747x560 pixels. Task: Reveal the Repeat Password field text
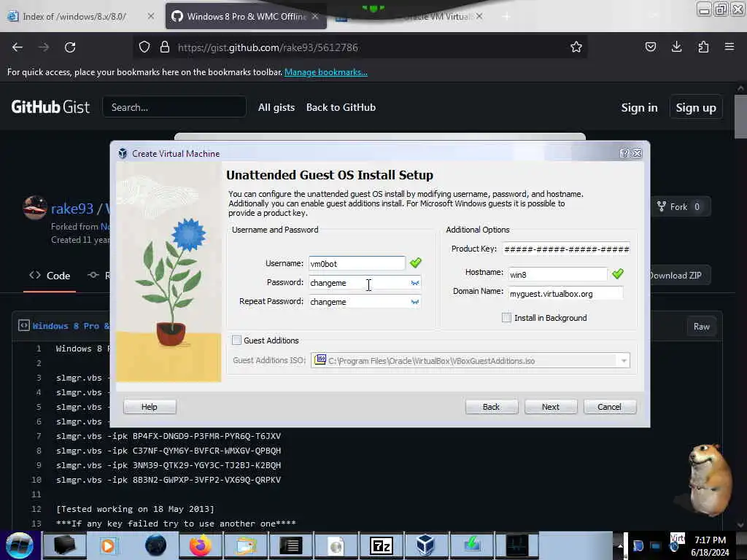pyautogui.click(x=415, y=302)
